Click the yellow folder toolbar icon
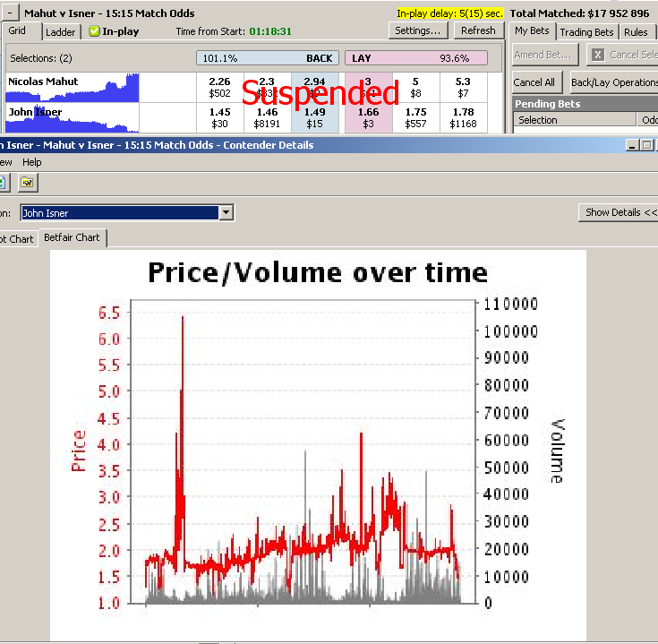658x644 pixels. 27,183
